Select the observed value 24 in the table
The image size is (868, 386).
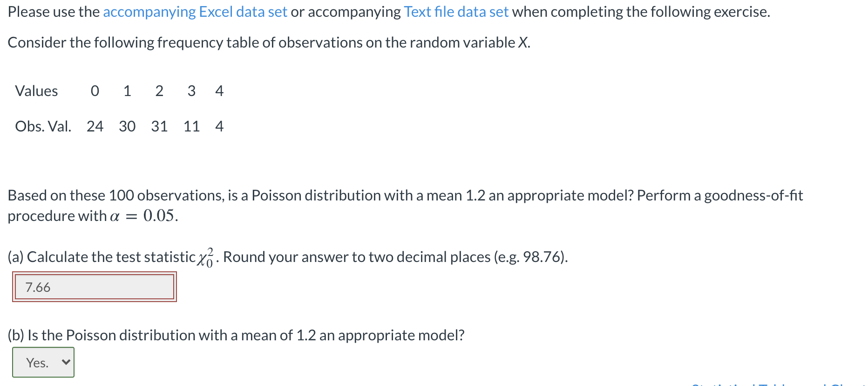[x=95, y=126]
